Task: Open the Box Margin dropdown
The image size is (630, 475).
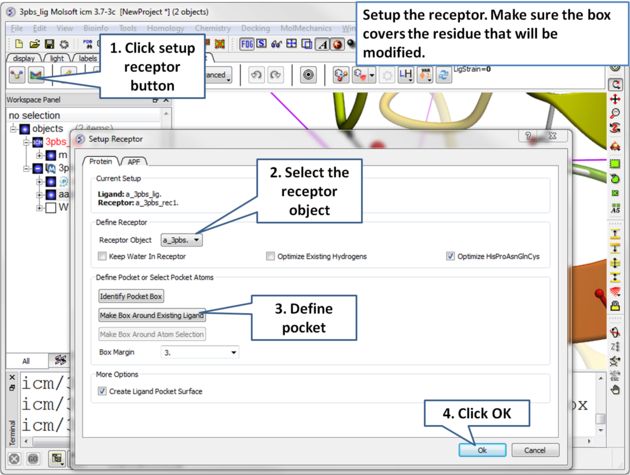Action: (200, 352)
